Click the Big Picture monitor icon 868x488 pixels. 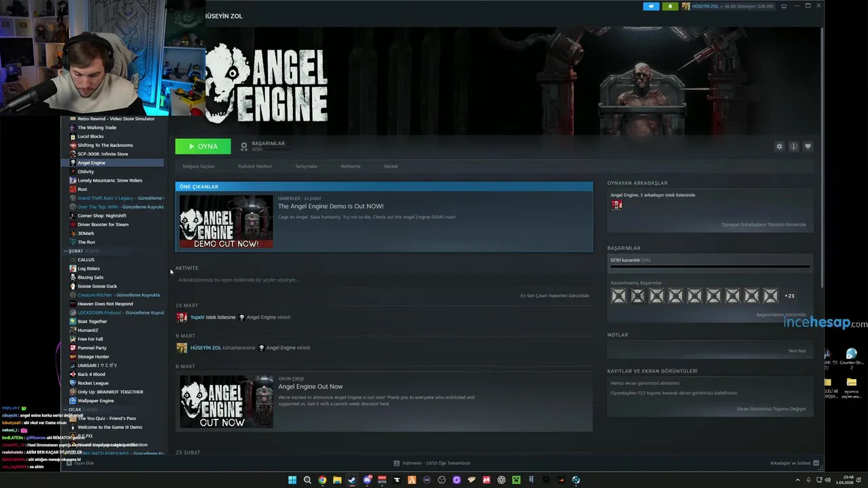point(784,6)
